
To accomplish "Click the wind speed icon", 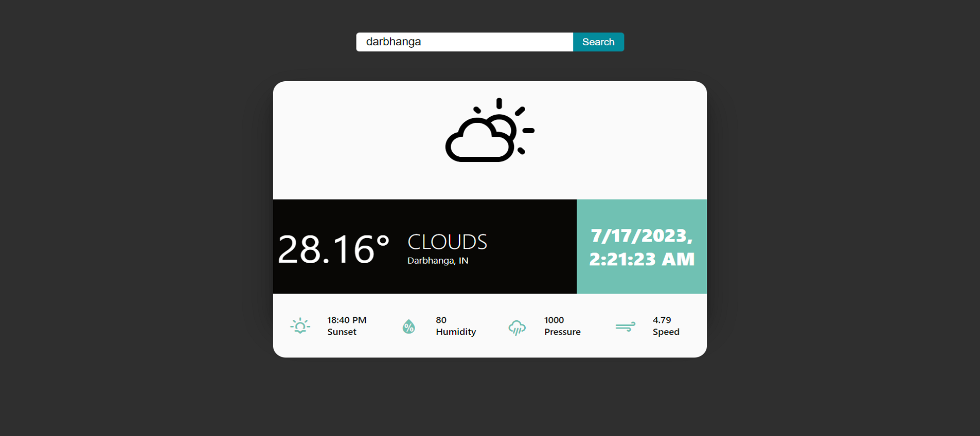I will [x=626, y=326].
